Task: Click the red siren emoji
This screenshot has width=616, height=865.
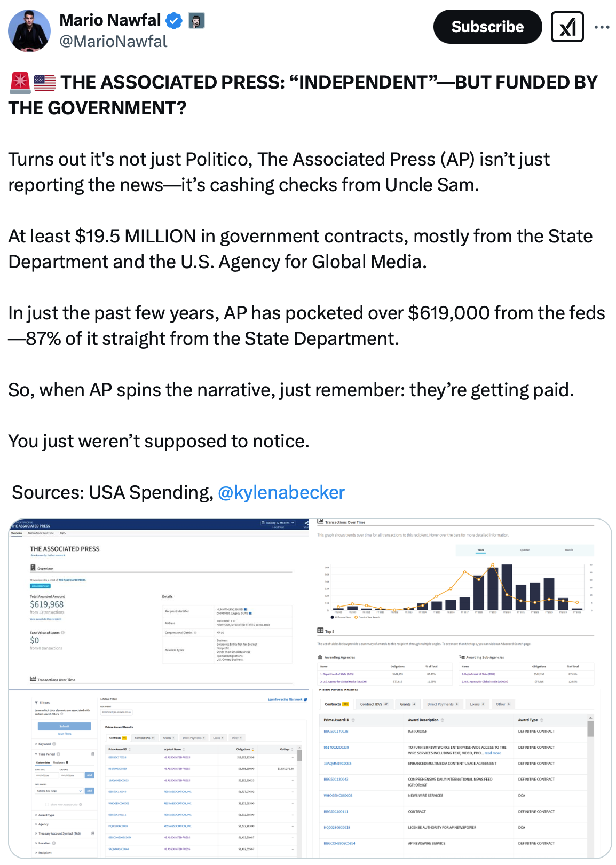Action: pyautogui.click(x=20, y=83)
